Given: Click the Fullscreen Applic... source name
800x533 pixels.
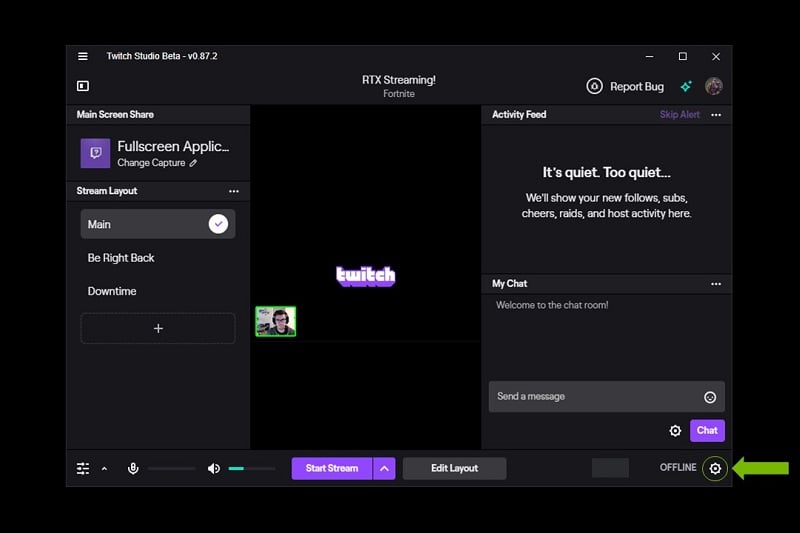Looking at the screenshot, I should click(173, 146).
